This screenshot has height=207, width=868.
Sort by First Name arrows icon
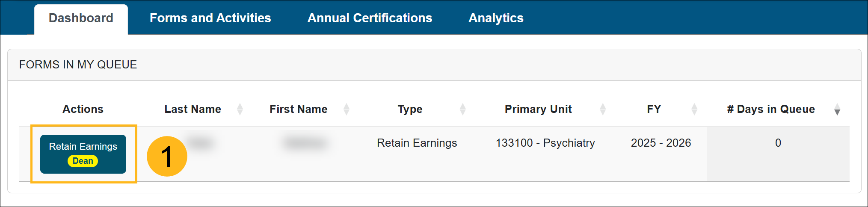(347, 109)
